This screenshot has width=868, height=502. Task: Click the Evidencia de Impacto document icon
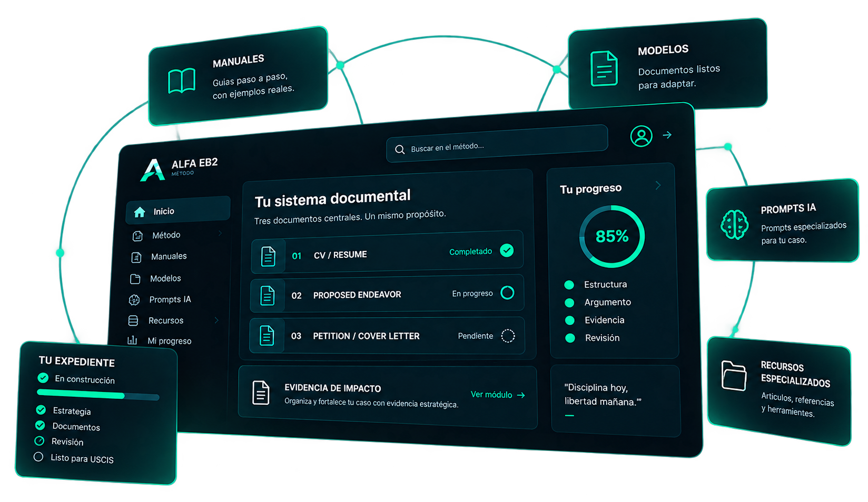(x=261, y=393)
